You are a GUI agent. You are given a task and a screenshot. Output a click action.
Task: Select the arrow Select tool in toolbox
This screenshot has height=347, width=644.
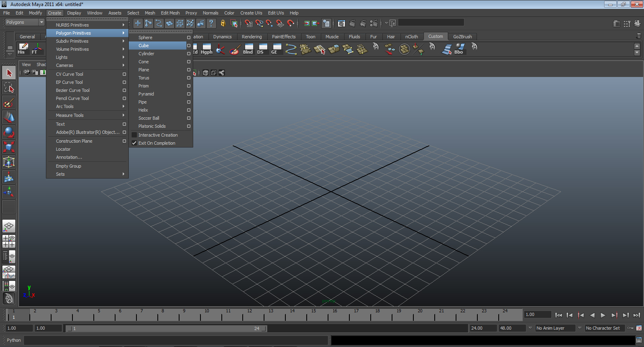point(9,73)
